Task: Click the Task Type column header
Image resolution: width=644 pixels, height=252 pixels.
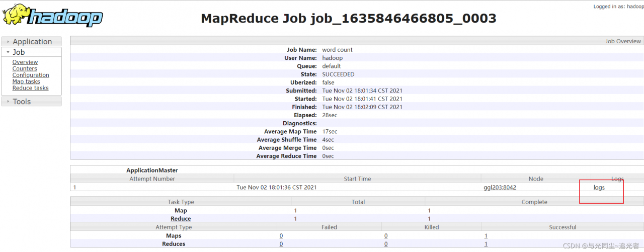Action: point(181,202)
